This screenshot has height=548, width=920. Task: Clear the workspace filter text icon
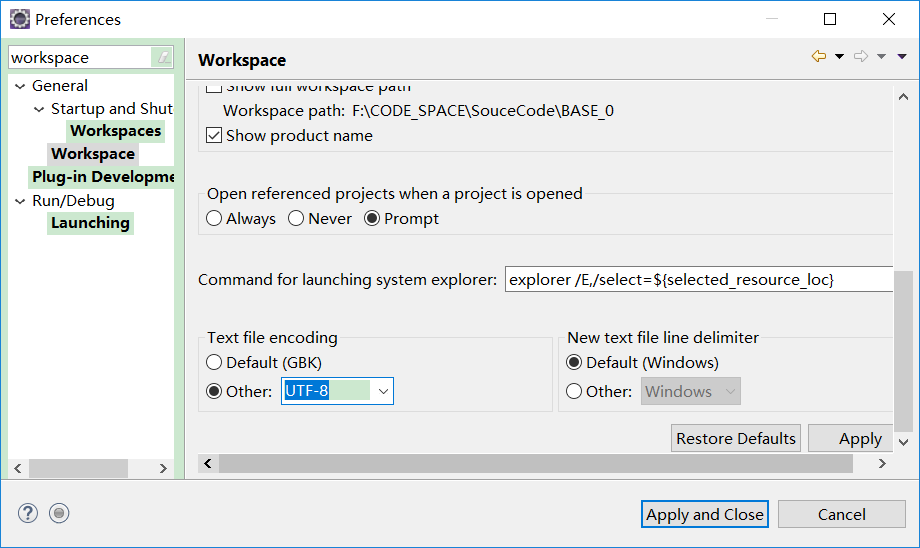(x=163, y=58)
